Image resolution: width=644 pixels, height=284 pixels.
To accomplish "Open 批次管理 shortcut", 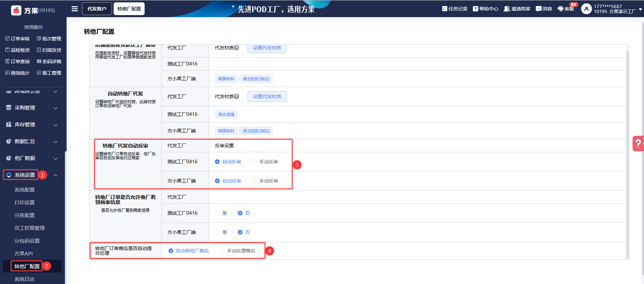I will pyautogui.click(x=49, y=39).
